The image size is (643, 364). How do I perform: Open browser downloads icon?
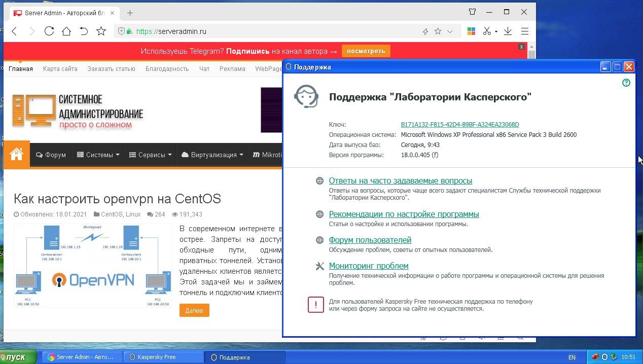coord(508,31)
